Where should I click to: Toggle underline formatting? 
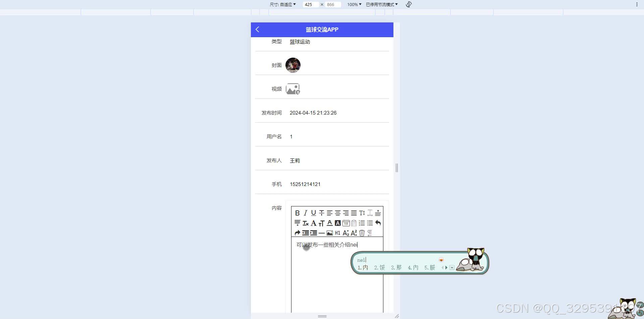(x=313, y=213)
